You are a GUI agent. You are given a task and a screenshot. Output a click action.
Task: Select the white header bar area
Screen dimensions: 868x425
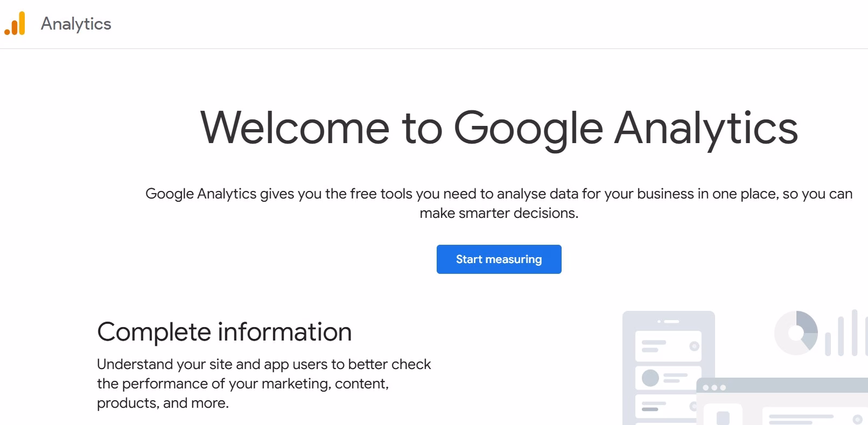431,24
